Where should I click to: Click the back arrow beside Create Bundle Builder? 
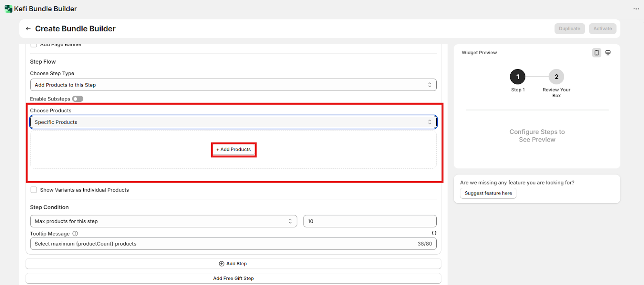click(28, 29)
